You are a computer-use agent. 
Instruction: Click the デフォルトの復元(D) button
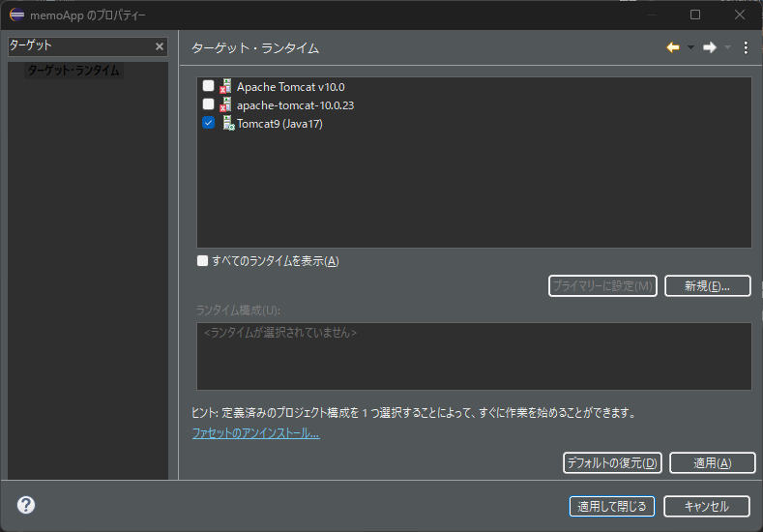pos(612,463)
